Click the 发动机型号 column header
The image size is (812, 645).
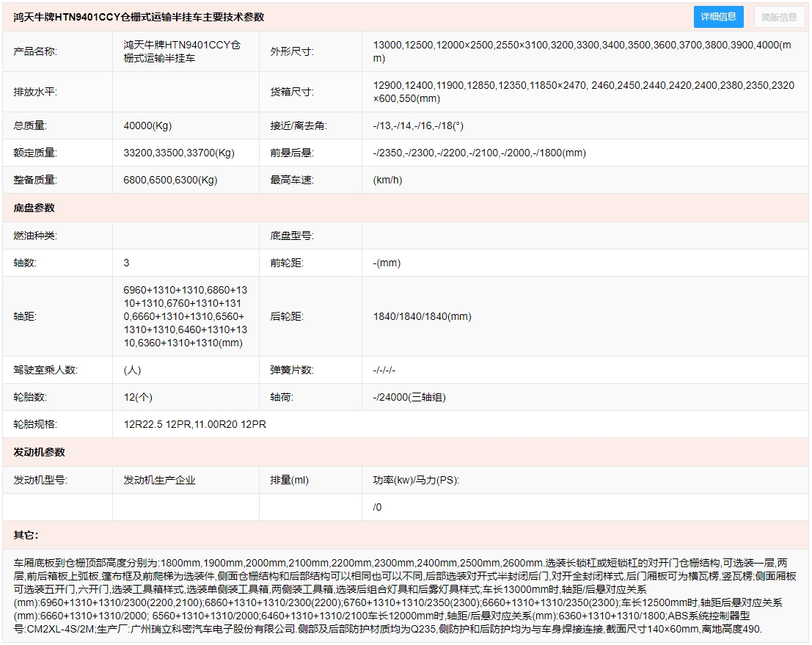point(40,480)
